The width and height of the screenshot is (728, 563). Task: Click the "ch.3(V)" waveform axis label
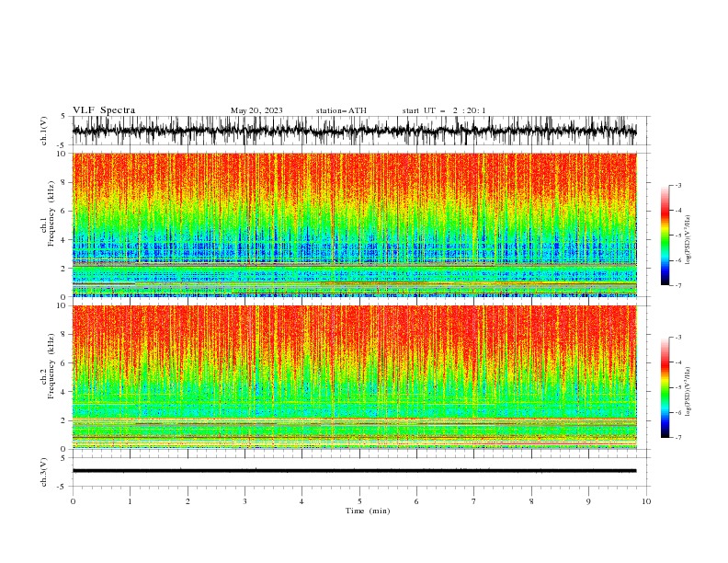coord(44,472)
